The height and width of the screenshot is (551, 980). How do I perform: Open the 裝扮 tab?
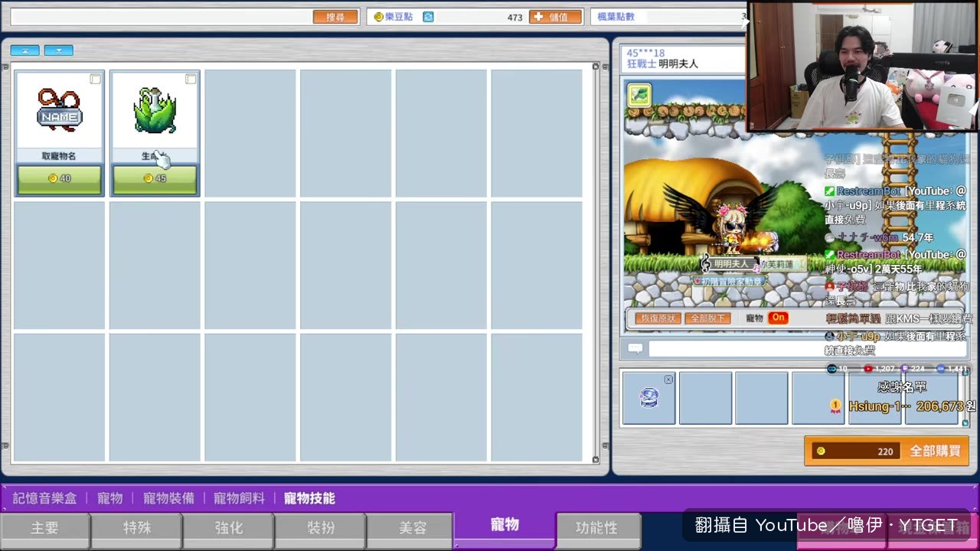[x=321, y=528]
